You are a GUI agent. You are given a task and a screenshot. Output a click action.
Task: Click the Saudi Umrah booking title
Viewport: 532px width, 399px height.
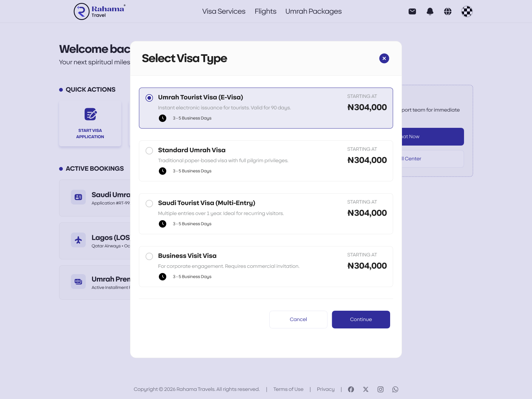coord(111,195)
